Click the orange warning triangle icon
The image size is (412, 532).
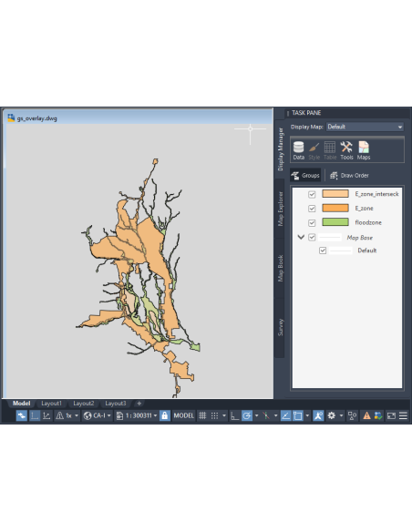pos(366,415)
